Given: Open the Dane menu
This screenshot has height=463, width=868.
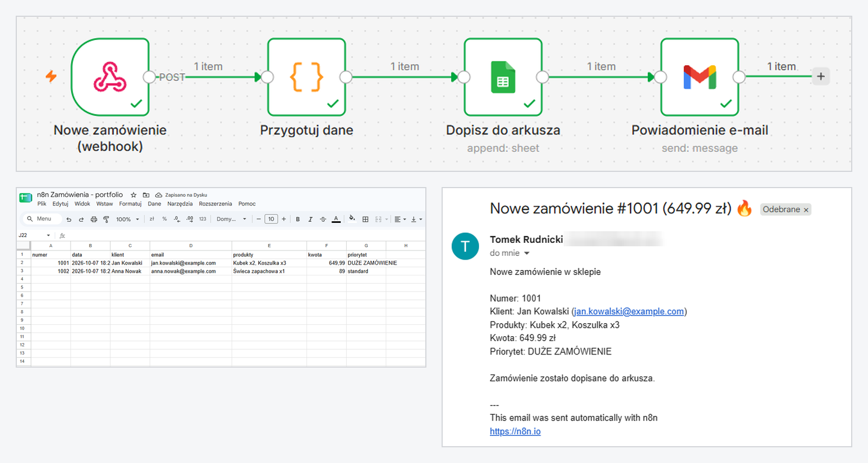Looking at the screenshot, I should coord(155,204).
